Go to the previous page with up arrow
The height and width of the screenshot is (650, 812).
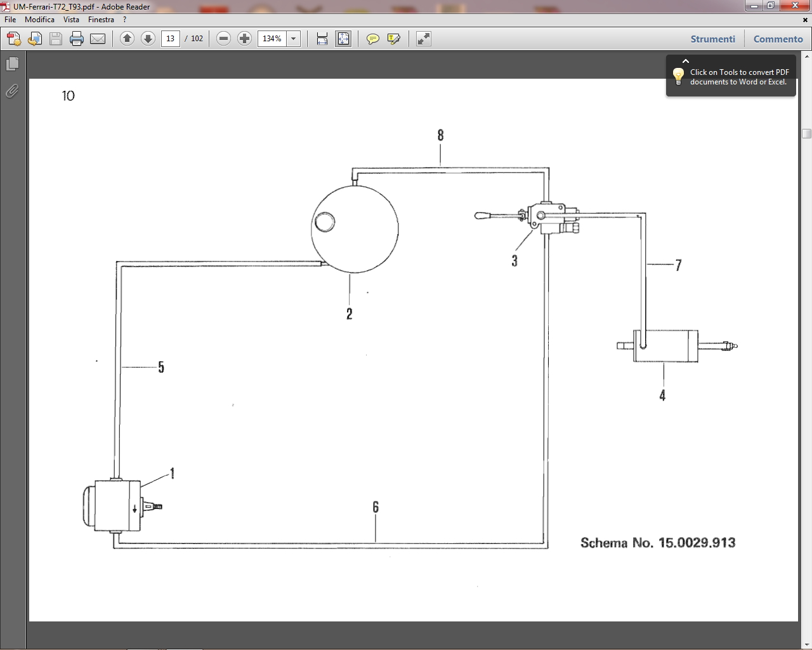click(x=127, y=39)
